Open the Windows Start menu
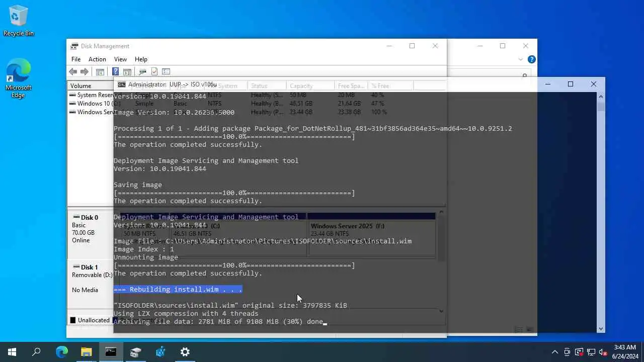The width and height of the screenshot is (644, 362). click(x=12, y=352)
